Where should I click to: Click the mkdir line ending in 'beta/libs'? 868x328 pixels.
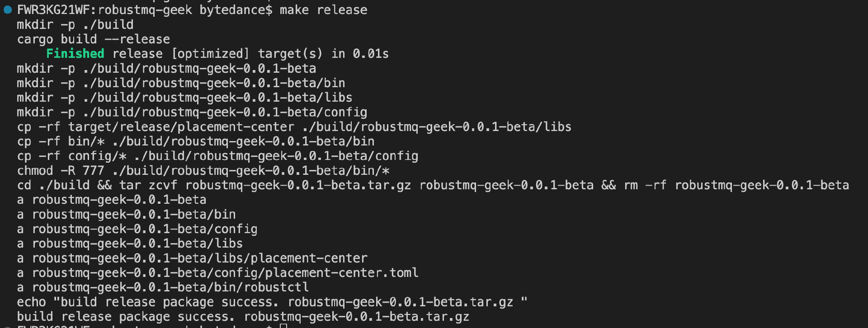point(184,98)
